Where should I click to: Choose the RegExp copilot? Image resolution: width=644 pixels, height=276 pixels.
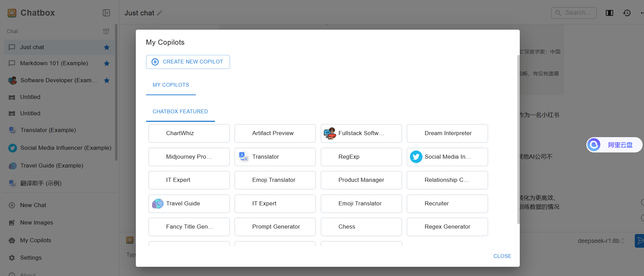[361, 157]
